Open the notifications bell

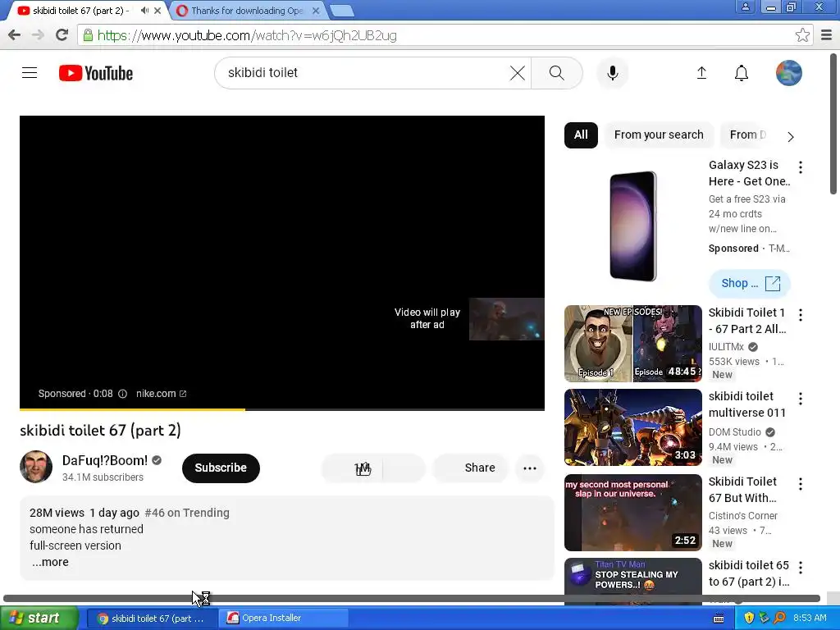[742, 73]
